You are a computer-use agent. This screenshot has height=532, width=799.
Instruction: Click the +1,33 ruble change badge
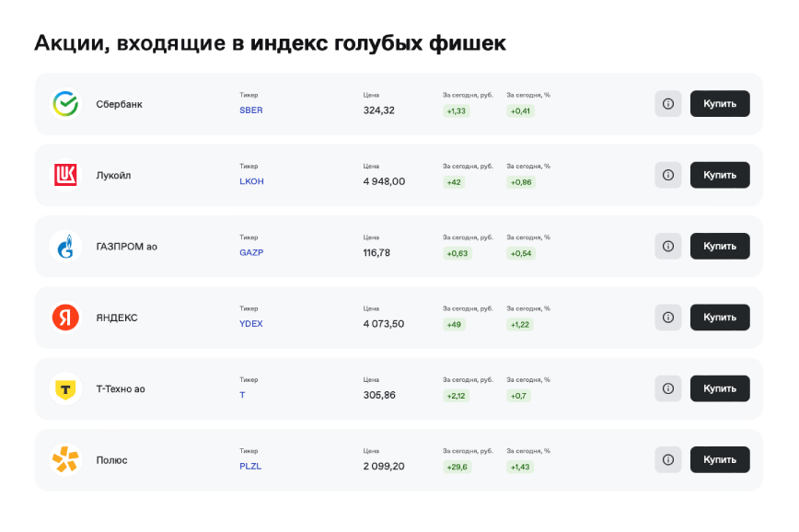click(456, 111)
